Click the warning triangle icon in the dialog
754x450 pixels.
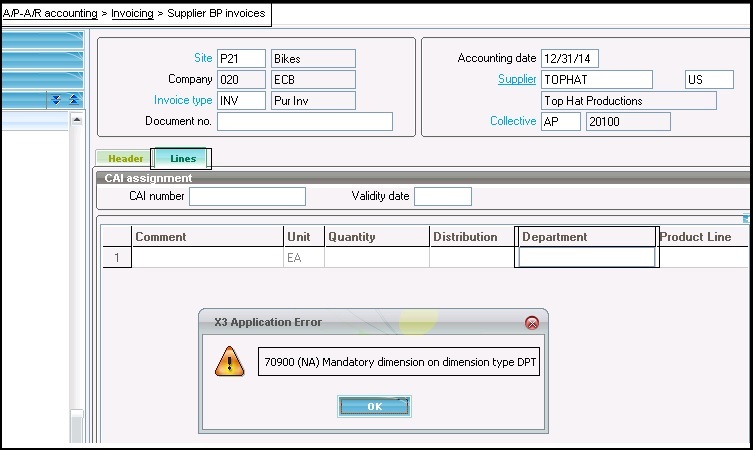click(x=230, y=362)
